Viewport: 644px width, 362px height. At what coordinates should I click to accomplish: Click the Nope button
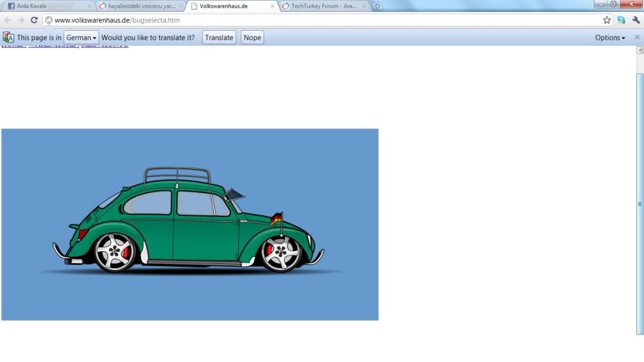(x=252, y=37)
